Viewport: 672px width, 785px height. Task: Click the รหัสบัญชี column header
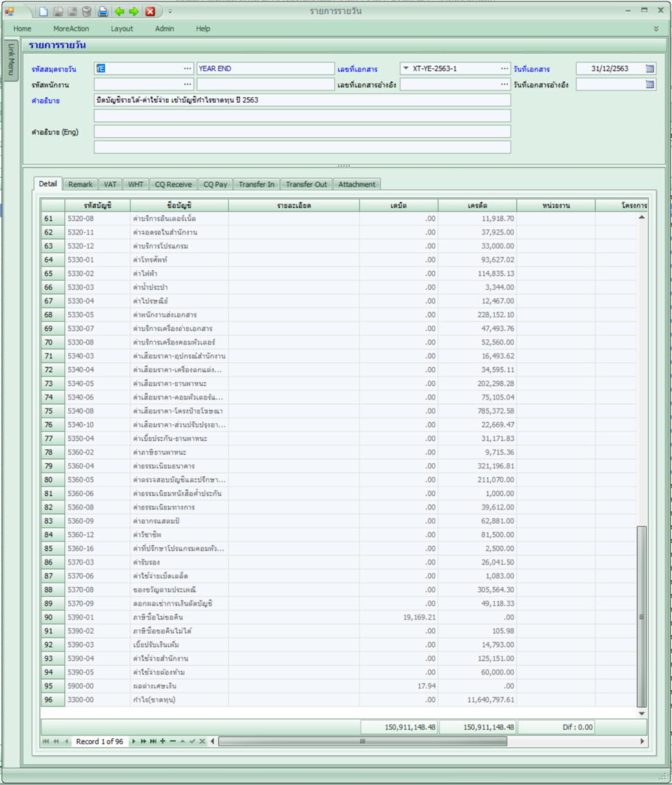(x=96, y=205)
